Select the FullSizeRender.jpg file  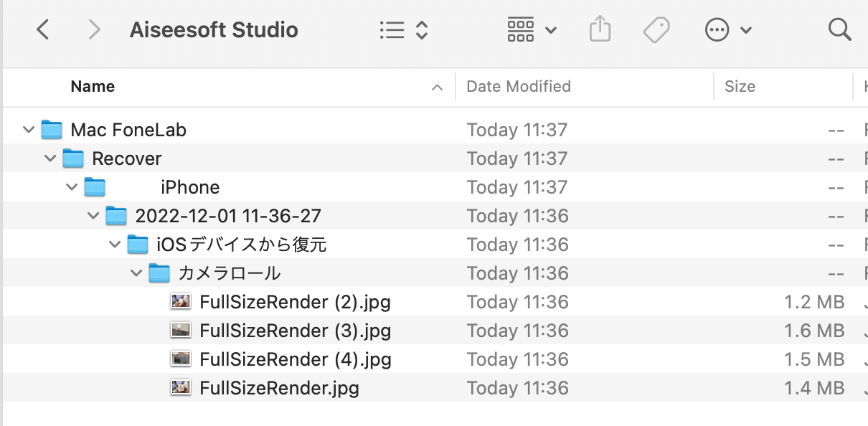pos(279,388)
